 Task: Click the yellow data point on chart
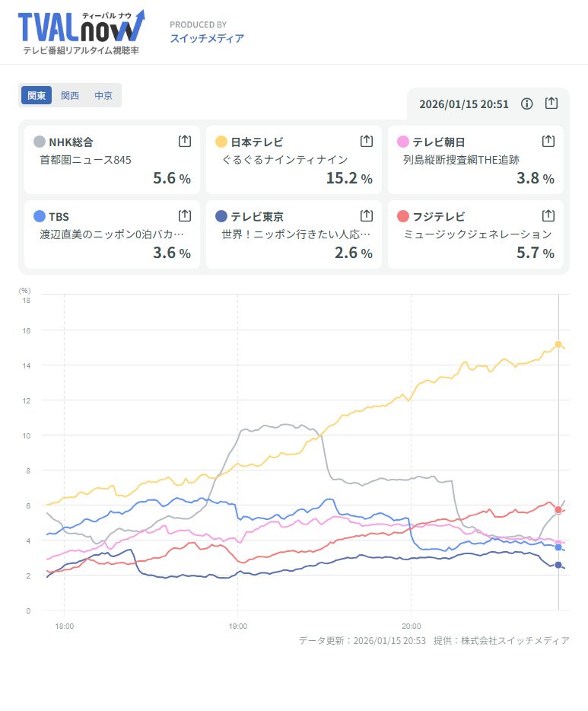point(558,344)
